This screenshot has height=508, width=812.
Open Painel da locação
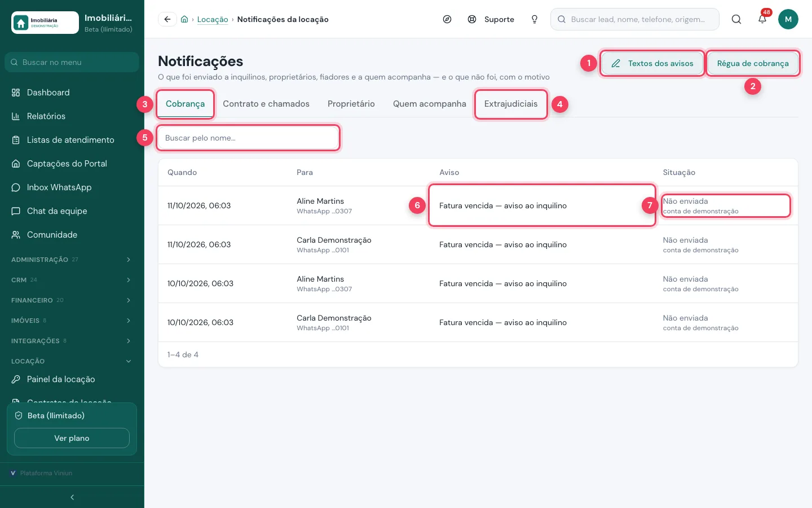pos(72,379)
